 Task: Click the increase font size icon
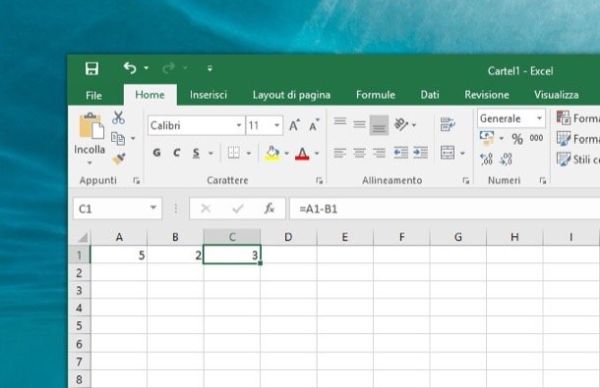(x=294, y=126)
